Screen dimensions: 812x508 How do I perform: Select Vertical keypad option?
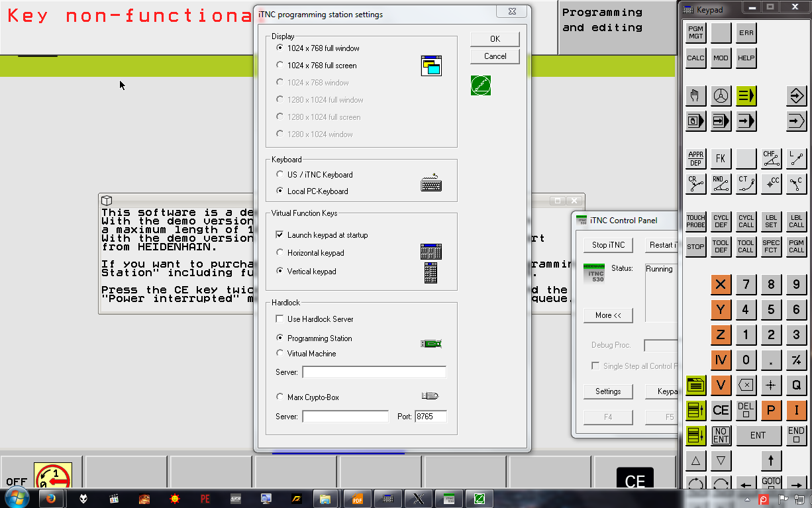click(305, 272)
